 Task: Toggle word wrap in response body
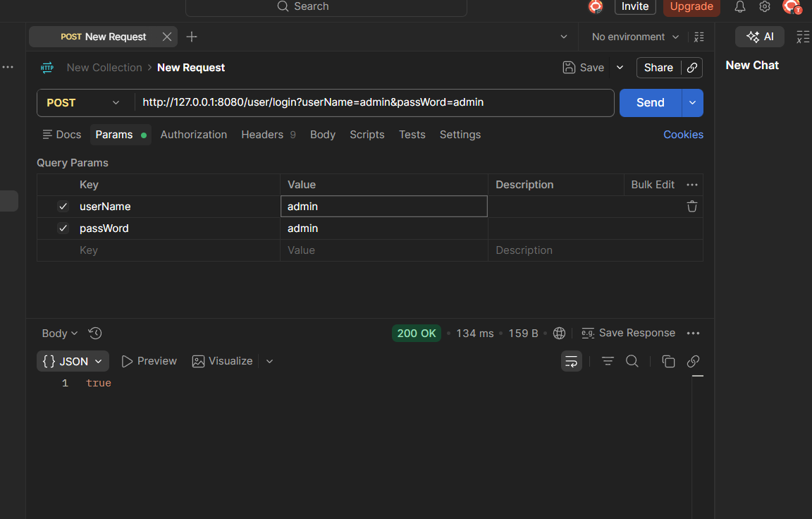571,361
